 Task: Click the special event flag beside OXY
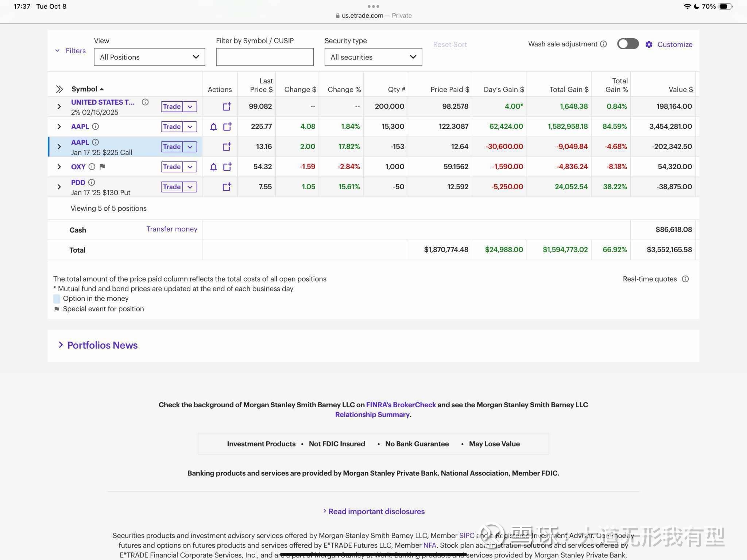pyautogui.click(x=102, y=167)
